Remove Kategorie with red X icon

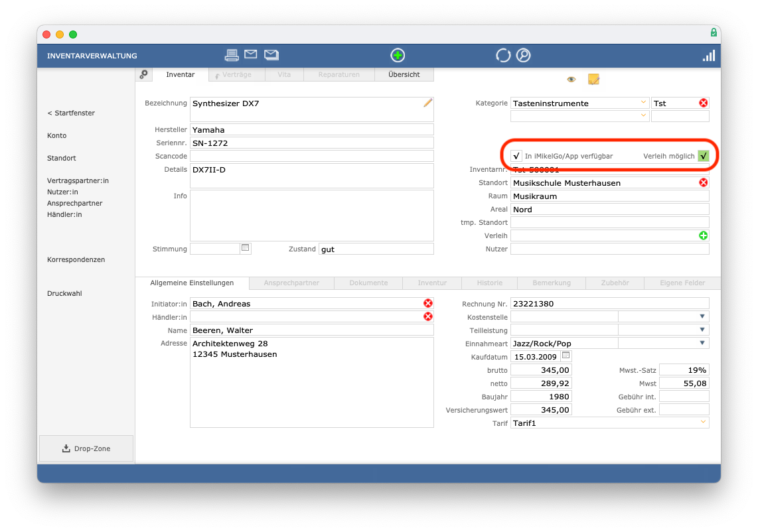[704, 103]
